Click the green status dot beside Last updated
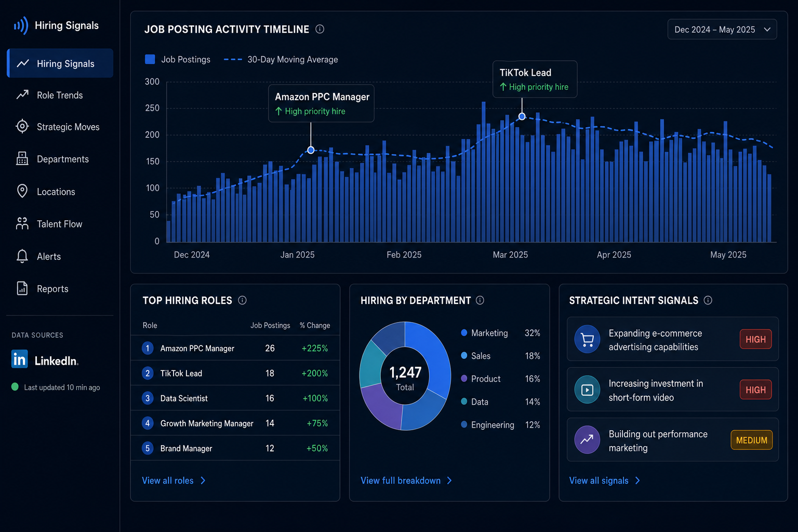798x532 pixels. 15,387
